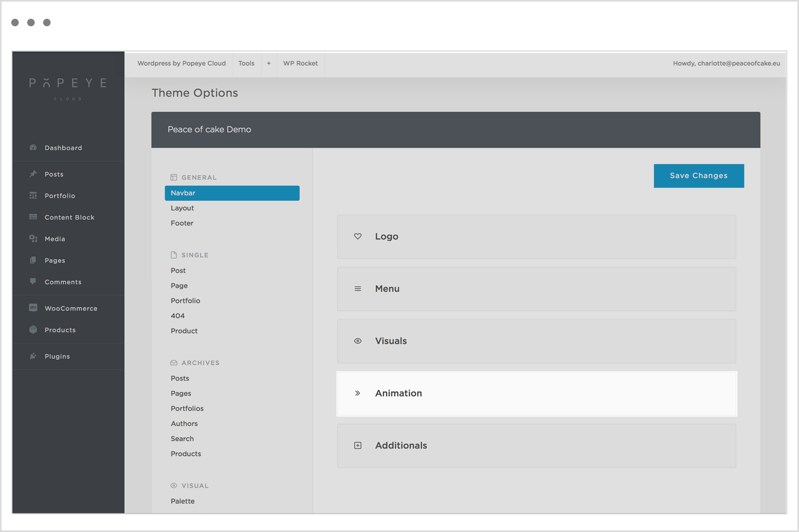Click the plus item in top bar
Screen dimensions: 799x532
[269, 63]
